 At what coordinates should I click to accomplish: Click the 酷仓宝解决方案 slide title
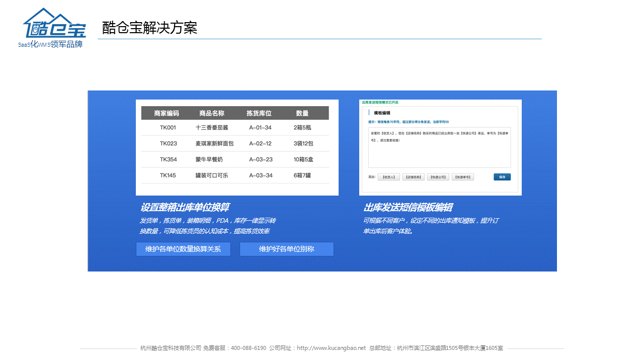coord(149,28)
